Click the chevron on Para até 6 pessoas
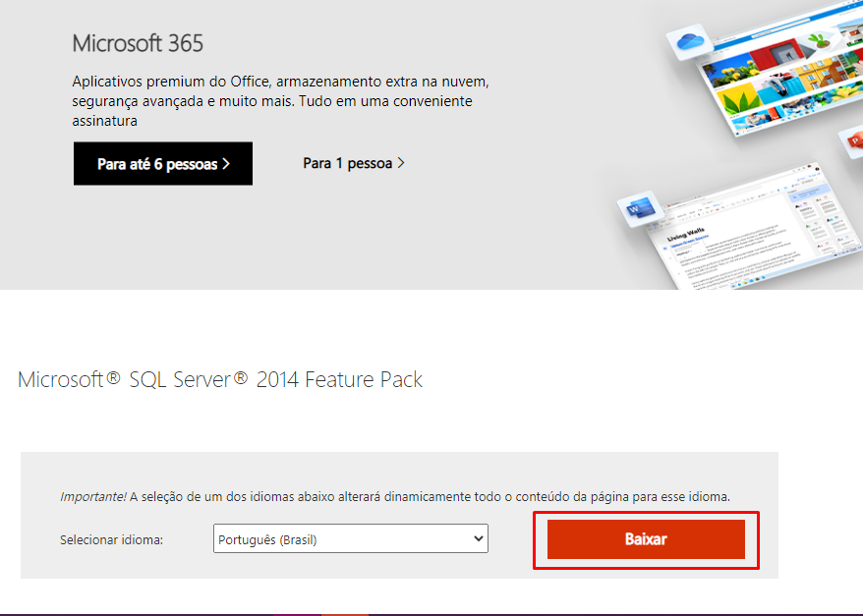Screen dimensions: 863x616 tap(226, 164)
